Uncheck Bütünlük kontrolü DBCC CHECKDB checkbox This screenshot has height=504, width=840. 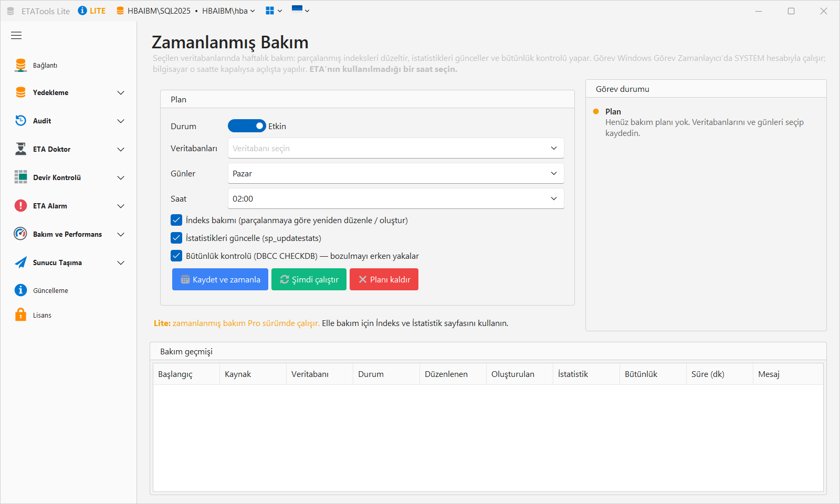click(x=176, y=256)
